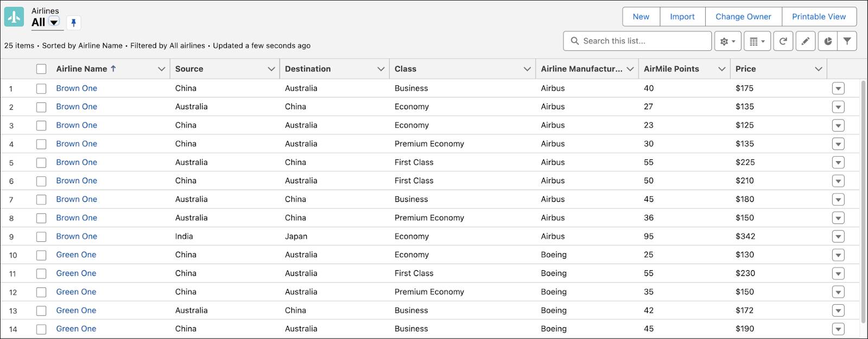868x339 pixels.
Task: Click the $172 price cell
Action: 745,311
